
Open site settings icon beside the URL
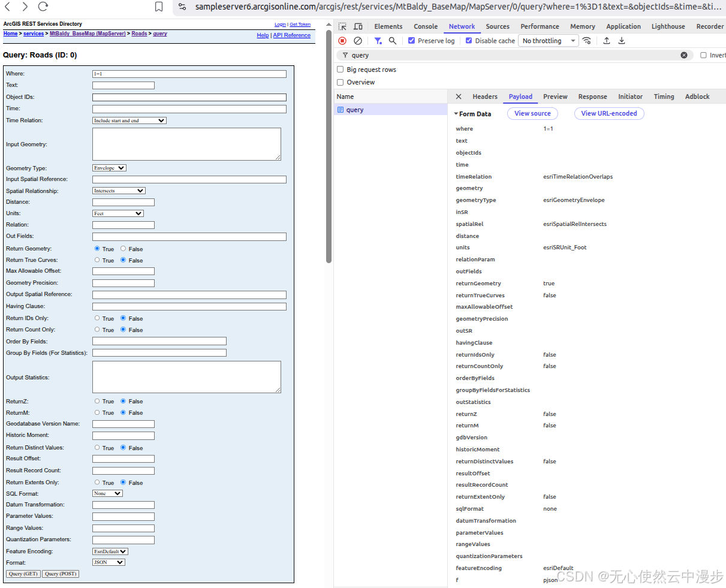tap(182, 7)
